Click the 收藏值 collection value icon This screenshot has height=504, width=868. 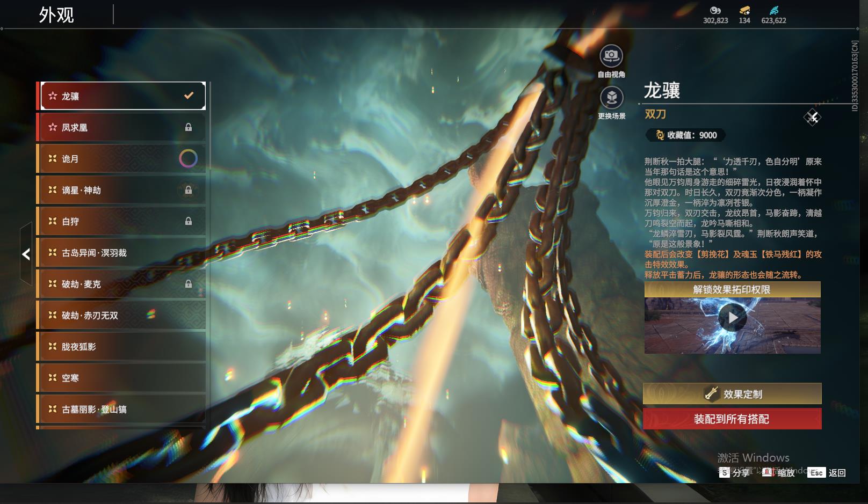coord(660,135)
